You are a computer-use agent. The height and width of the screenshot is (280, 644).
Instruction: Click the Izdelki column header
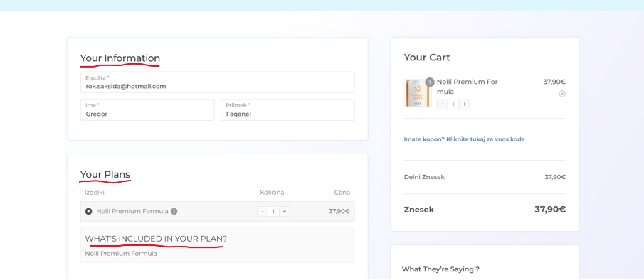pyautogui.click(x=95, y=193)
